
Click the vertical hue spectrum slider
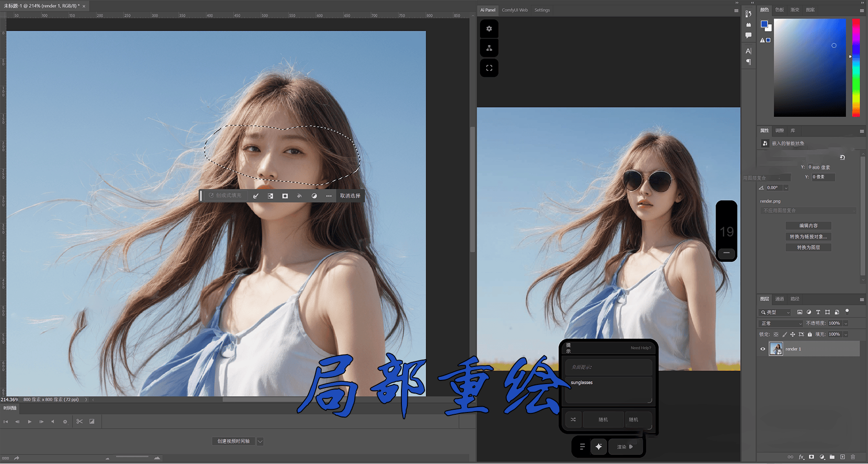[x=856, y=68]
